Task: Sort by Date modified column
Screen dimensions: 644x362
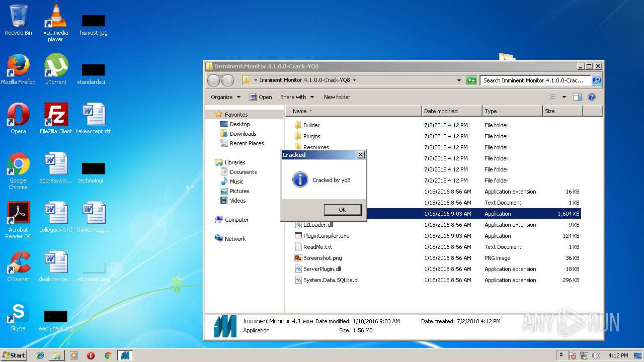Action: (x=452, y=111)
